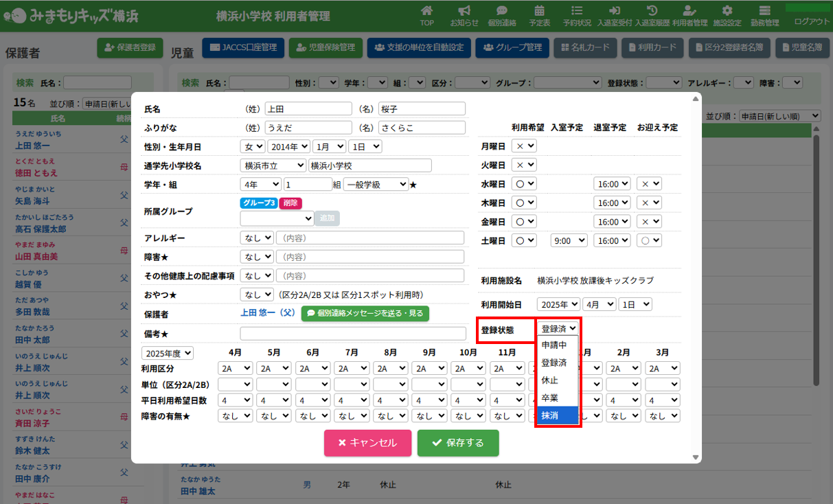Click the 保存する button

(458, 443)
